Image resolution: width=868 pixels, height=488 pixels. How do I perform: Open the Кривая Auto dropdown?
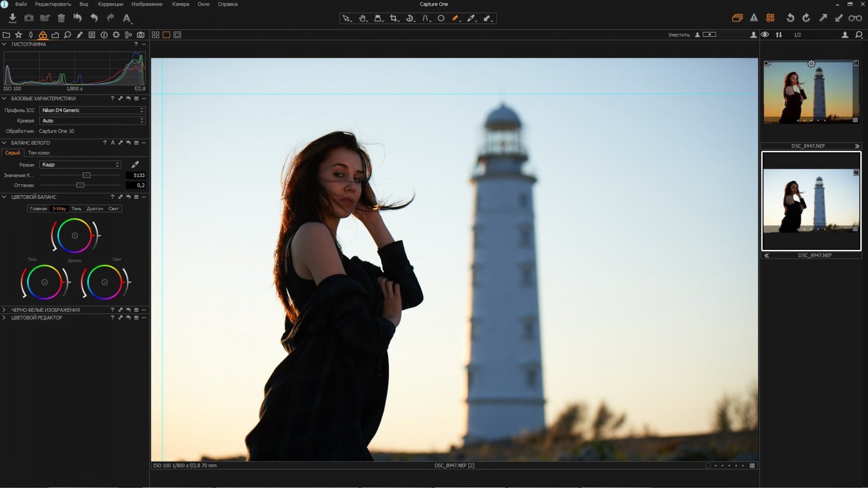[x=92, y=121]
